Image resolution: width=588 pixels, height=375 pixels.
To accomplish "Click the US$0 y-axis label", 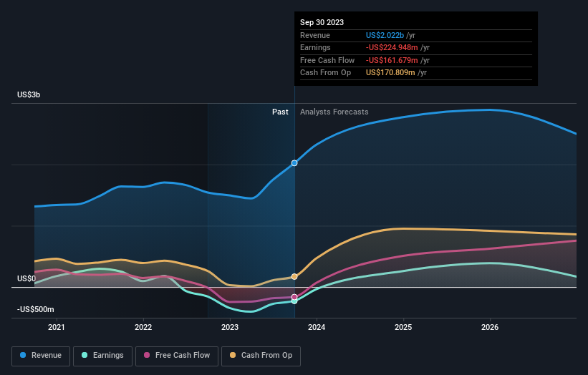I will [26, 278].
